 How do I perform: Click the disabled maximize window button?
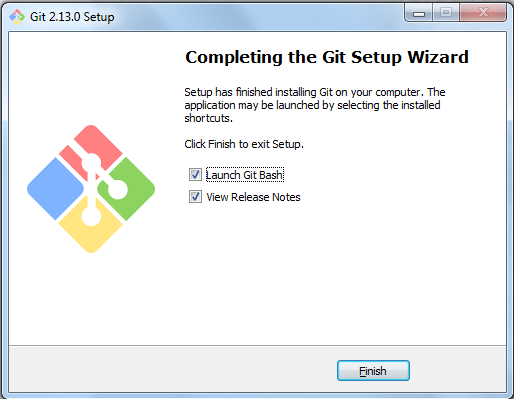click(446, 13)
